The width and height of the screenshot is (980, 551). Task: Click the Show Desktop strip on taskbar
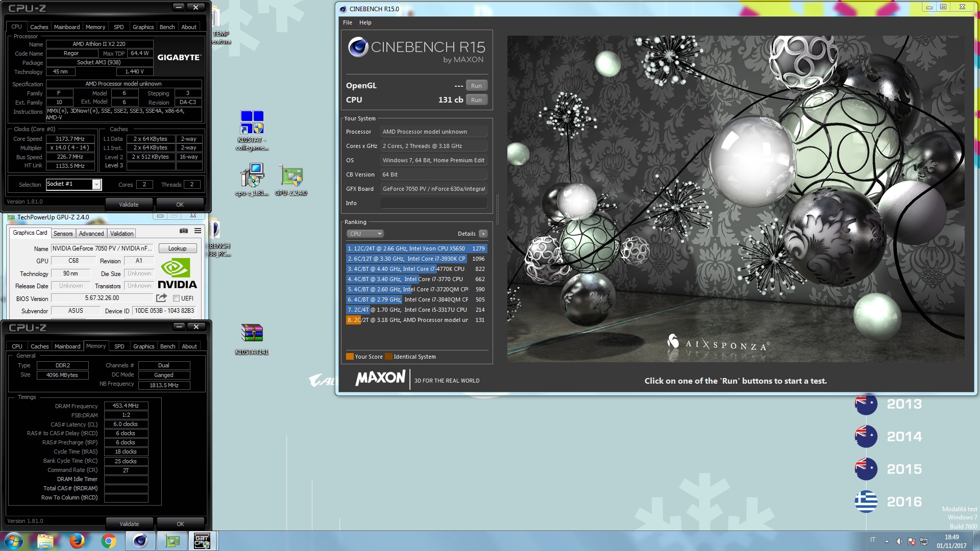tap(976, 541)
